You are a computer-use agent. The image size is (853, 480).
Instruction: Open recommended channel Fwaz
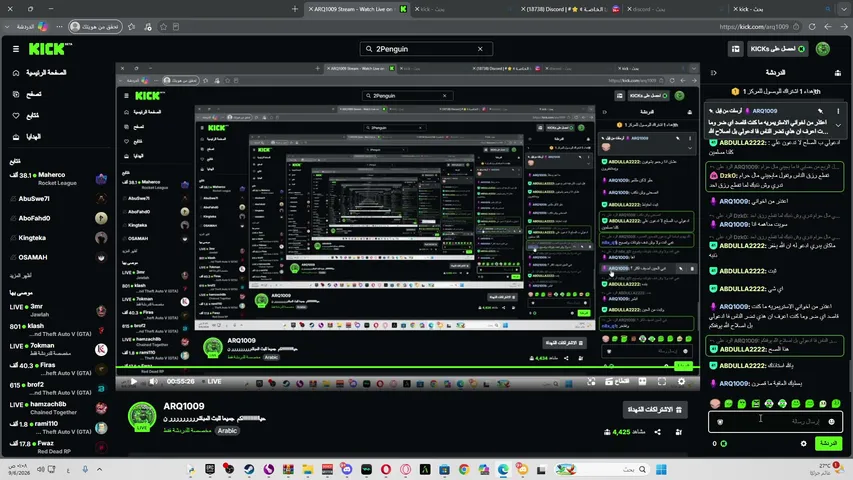point(58,447)
